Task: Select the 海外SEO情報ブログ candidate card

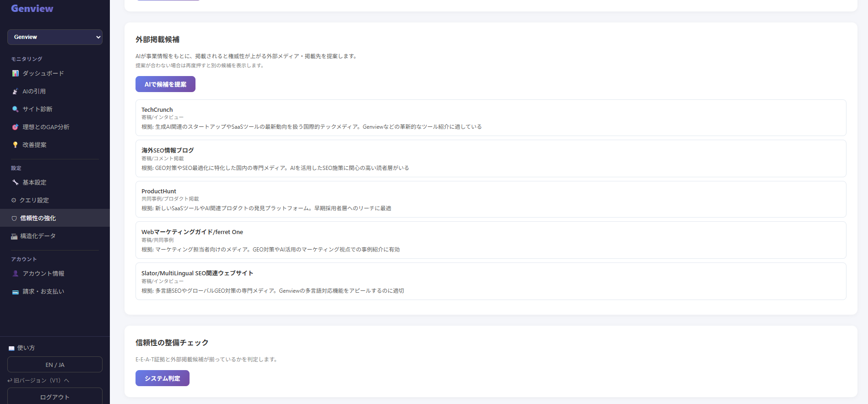Action: coord(491,158)
